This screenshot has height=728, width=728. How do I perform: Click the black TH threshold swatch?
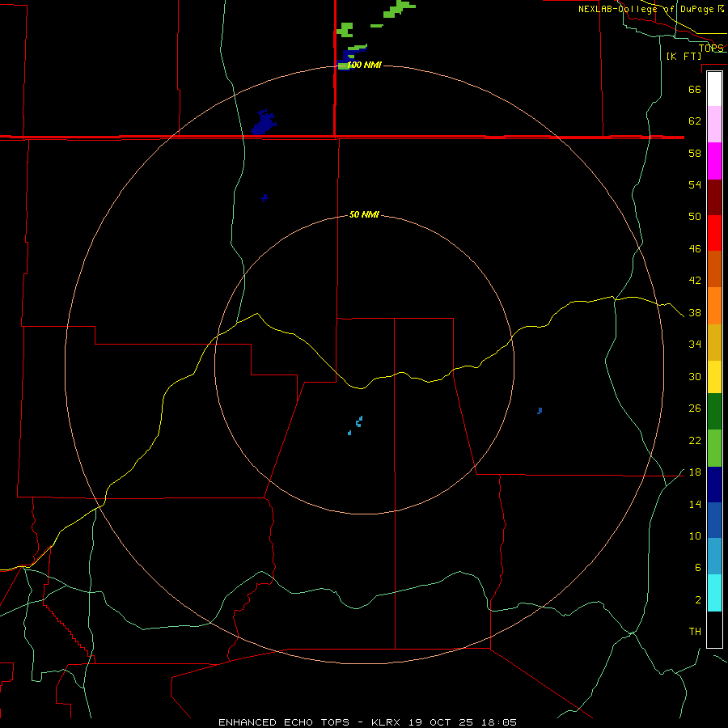point(714,629)
